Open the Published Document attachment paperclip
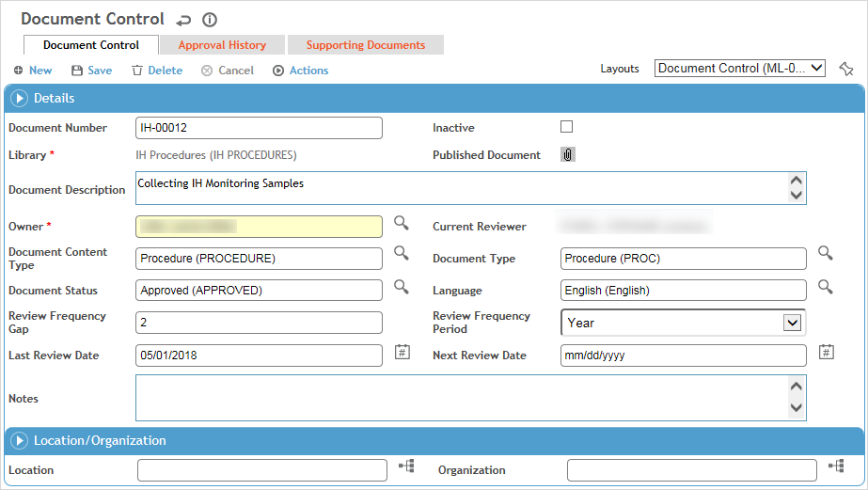Viewport: 868px width, 490px height. point(567,155)
